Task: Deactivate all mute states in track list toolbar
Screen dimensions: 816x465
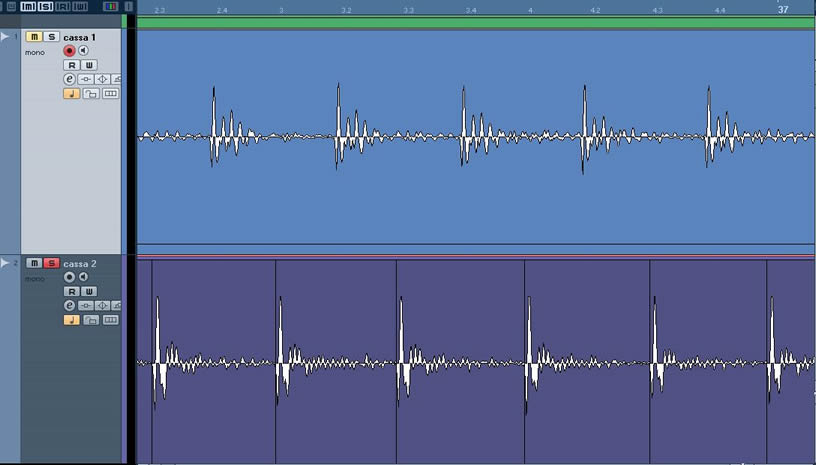Action: [28, 7]
